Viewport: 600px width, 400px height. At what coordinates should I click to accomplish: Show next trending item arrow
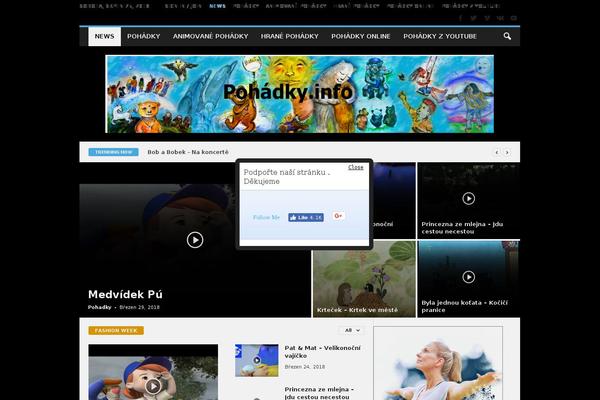coord(507,152)
